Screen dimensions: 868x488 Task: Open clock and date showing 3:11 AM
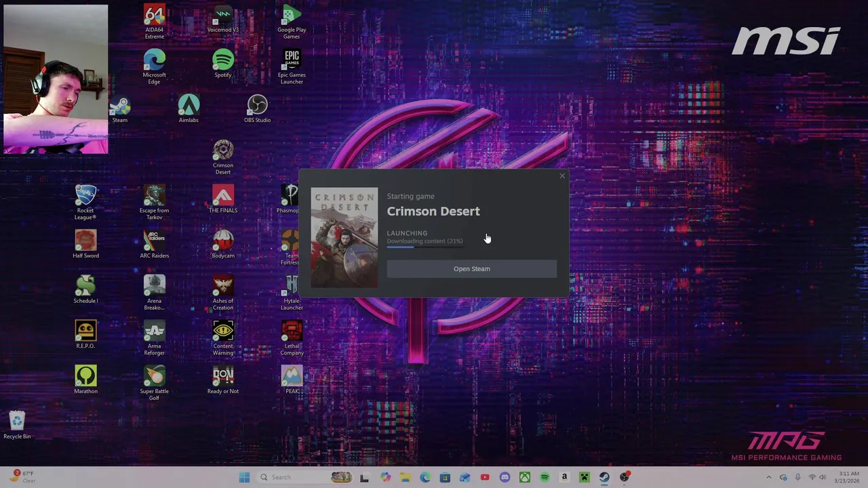848,477
